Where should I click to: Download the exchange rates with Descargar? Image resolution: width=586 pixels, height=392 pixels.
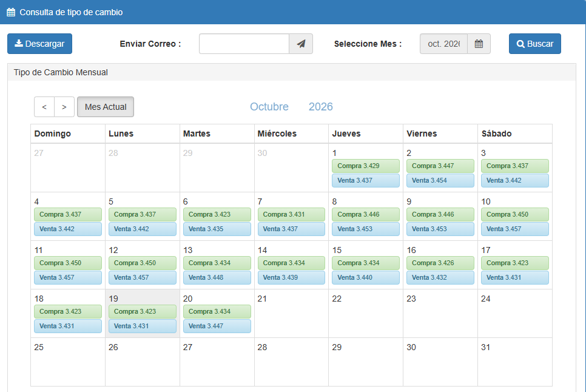point(39,44)
